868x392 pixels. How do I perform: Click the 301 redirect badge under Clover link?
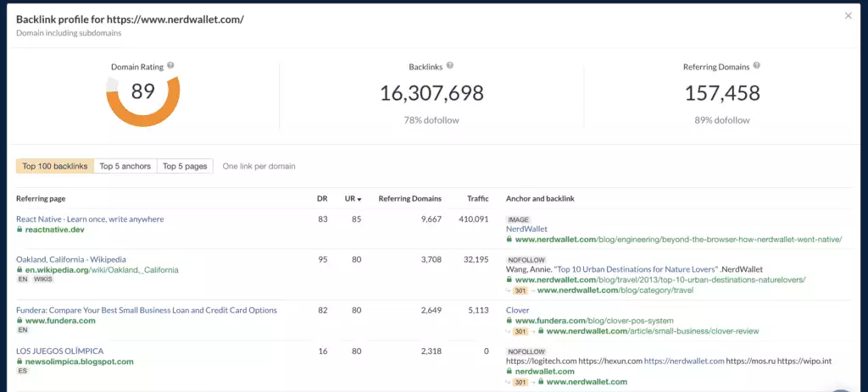tap(520, 331)
